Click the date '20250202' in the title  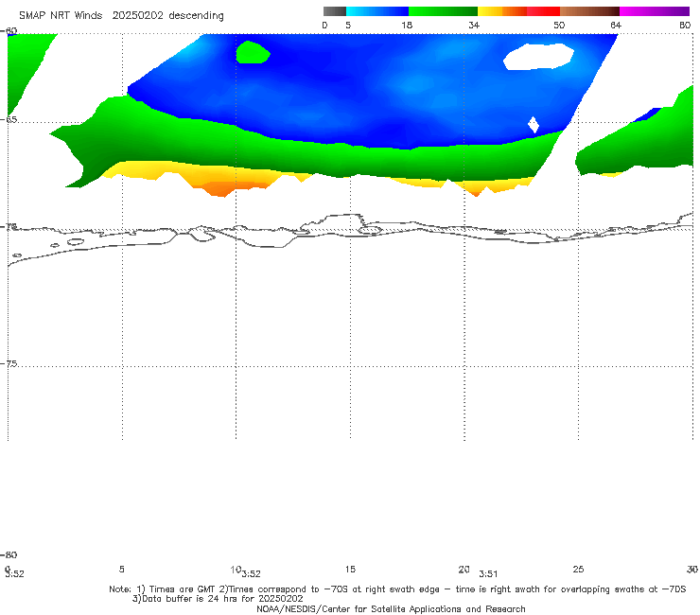tap(137, 15)
